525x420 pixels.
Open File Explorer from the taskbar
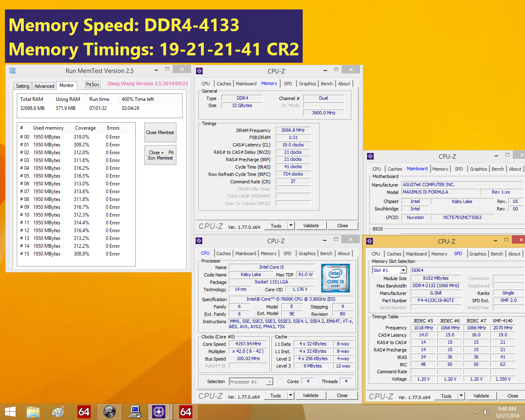pos(33,411)
